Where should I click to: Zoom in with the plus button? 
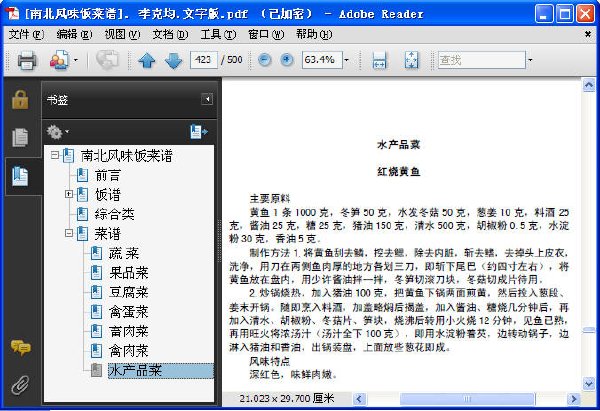click(287, 60)
